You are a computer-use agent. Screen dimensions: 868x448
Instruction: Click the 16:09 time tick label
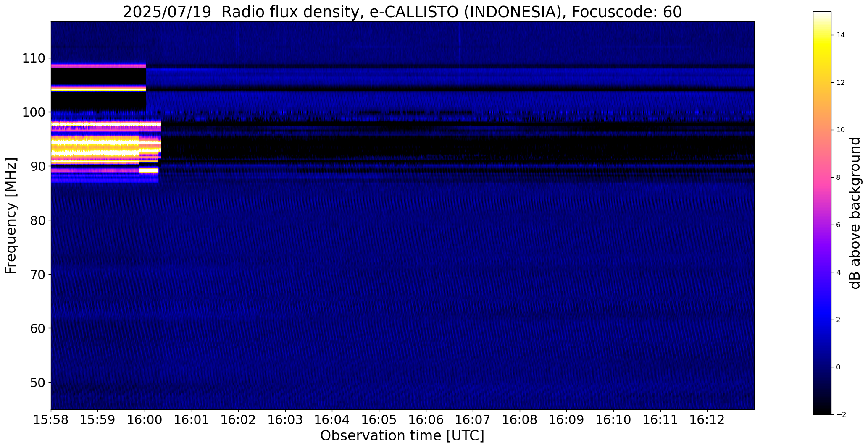coord(567,420)
